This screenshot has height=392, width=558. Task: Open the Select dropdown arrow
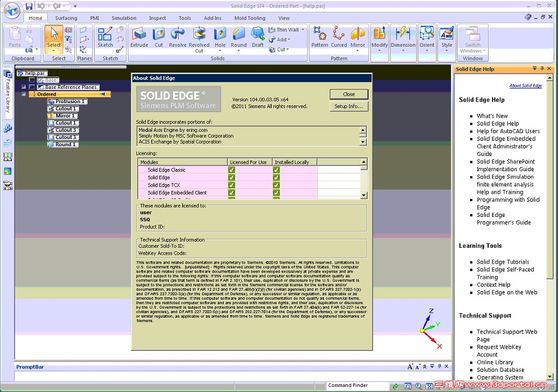(x=54, y=51)
